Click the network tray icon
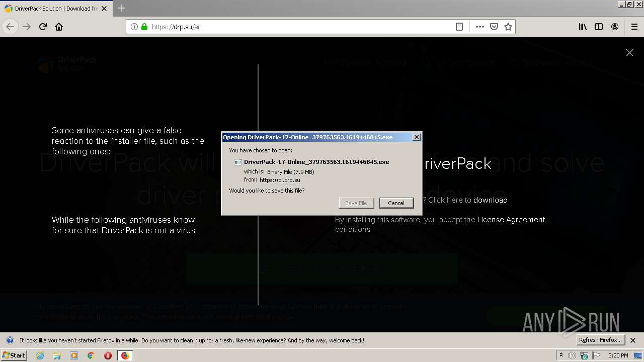 (584, 355)
